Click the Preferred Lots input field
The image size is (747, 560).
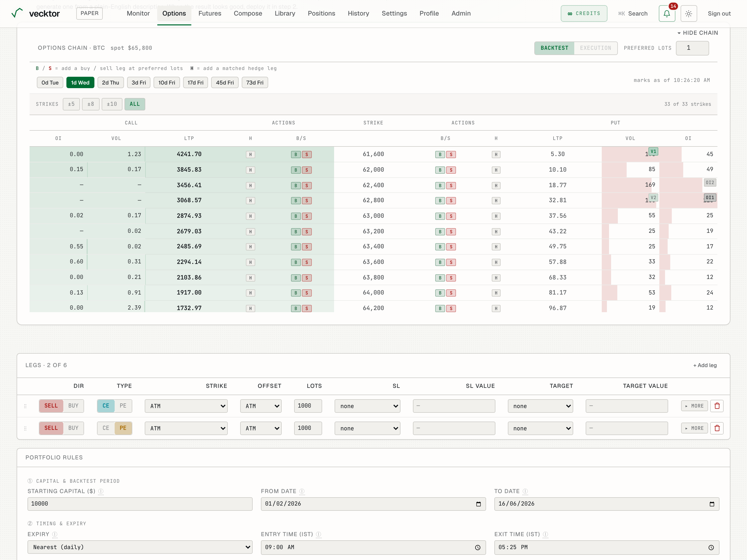click(692, 48)
